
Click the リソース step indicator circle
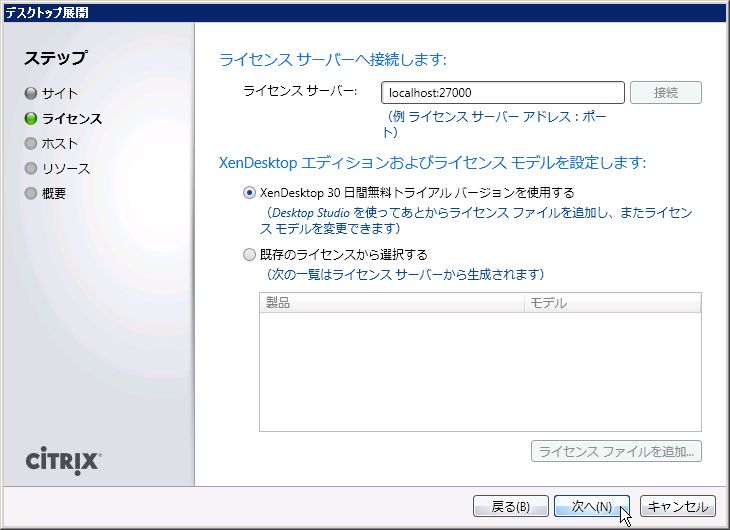tap(31, 168)
